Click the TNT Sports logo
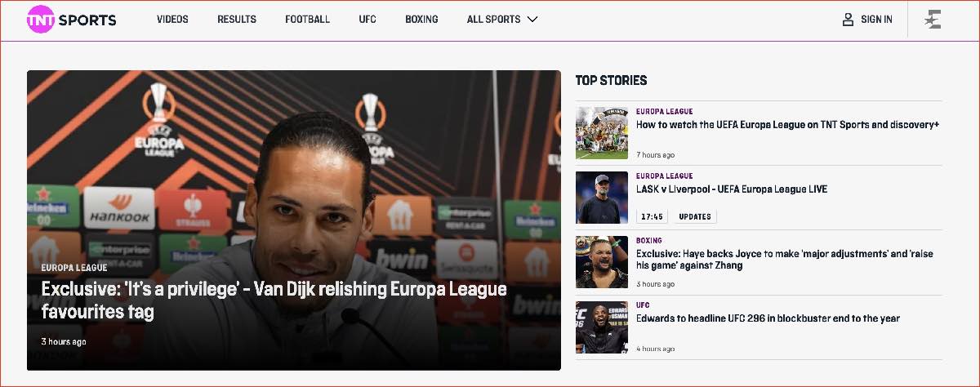The width and height of the screenshot is (980, 387). point(71,19)
